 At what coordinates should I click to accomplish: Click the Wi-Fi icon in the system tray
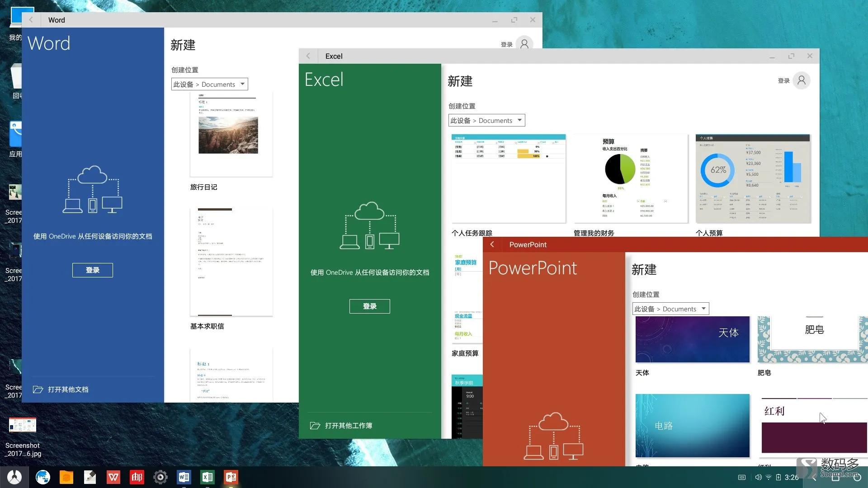pyautogui.click(x=769, y=477)
